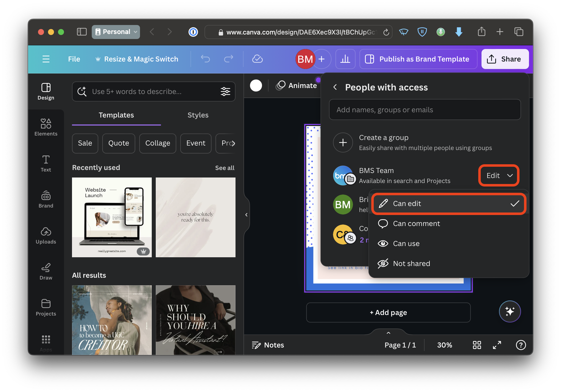Choose the Can use permission
561x392 pixels.
406,243
